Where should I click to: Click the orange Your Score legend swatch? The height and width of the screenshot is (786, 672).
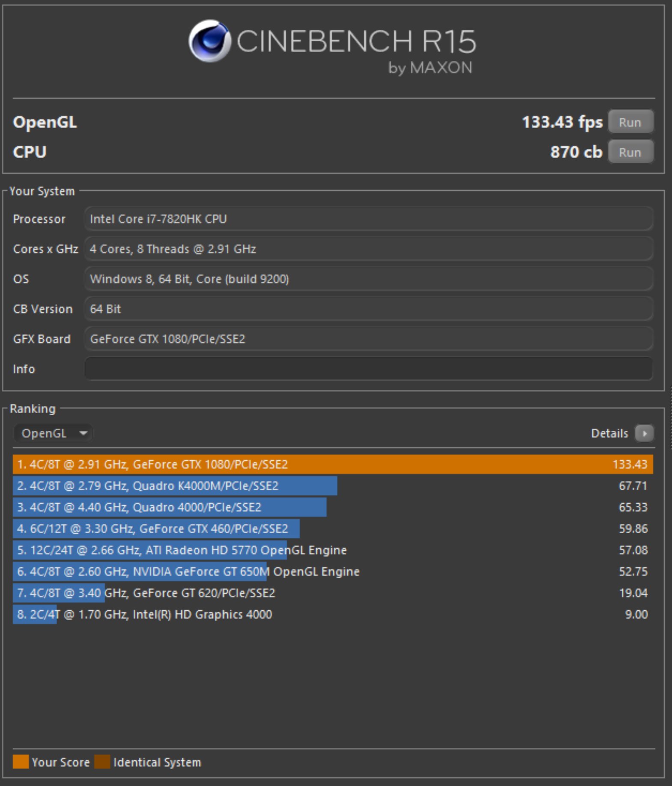[21, 762]
